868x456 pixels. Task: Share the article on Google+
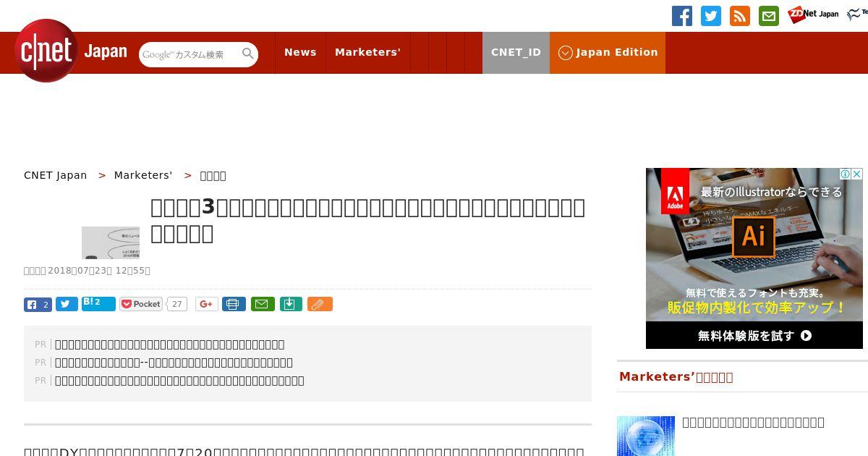click(x=206, y=304)
